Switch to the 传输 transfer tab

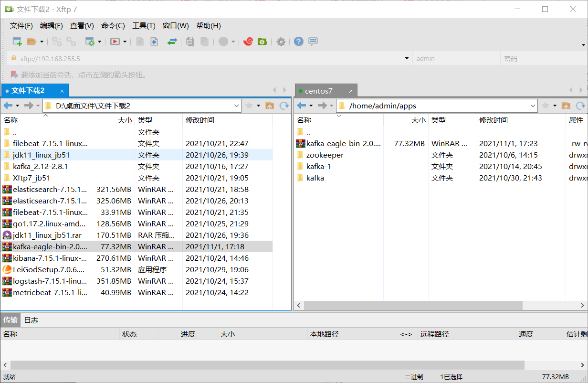pyautogui.click(x=10, y=320)
